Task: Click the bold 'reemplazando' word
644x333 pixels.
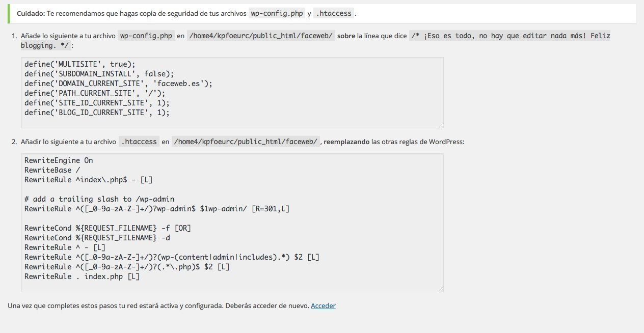Action: point(346,142)
